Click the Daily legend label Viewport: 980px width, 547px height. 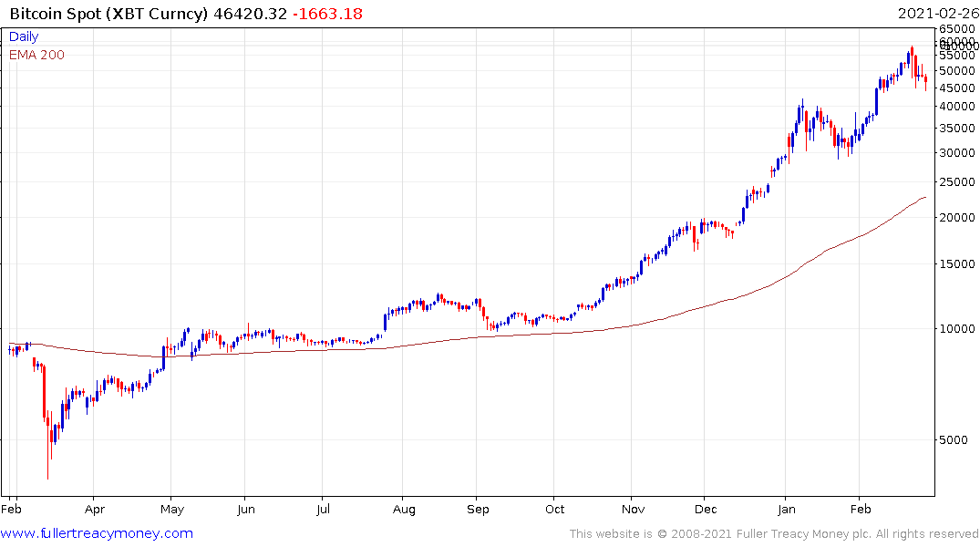point(24,36)
